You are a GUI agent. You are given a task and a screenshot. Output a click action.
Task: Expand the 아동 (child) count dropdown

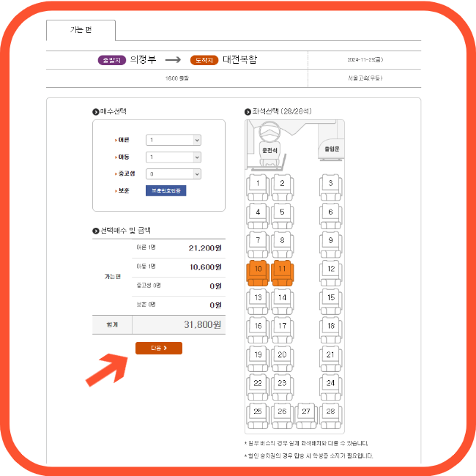(x=174, y=157)
